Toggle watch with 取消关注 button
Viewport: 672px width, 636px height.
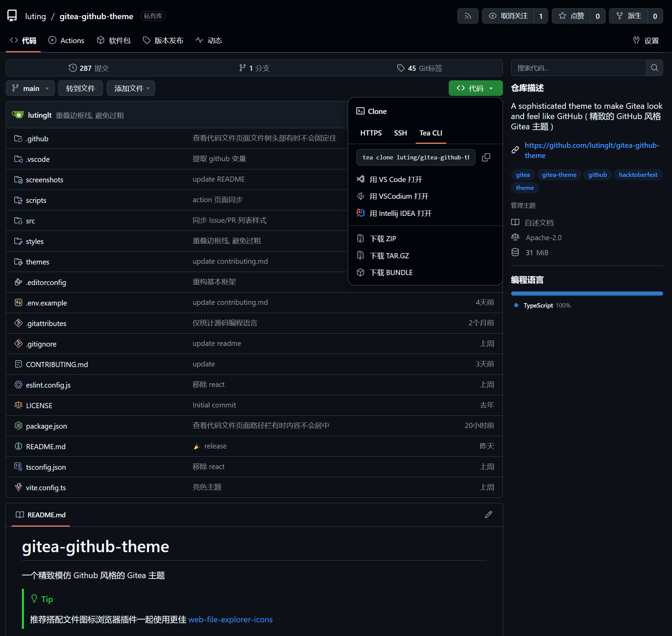pos(508,16)
